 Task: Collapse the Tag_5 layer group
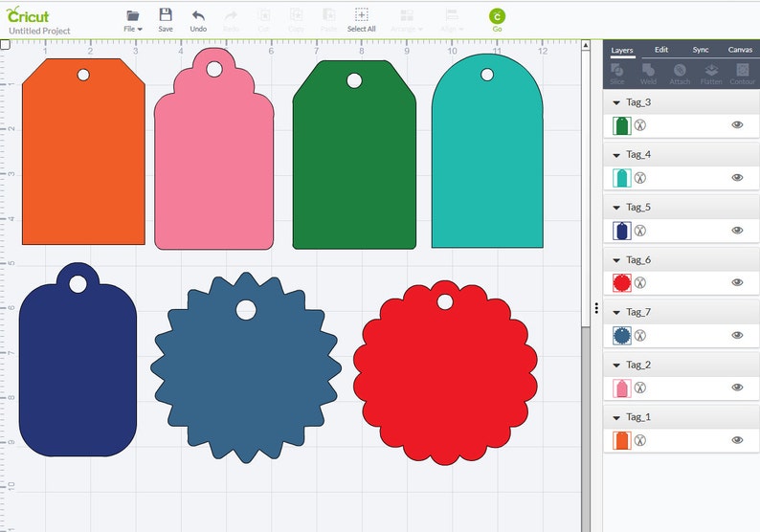[616, 208]
